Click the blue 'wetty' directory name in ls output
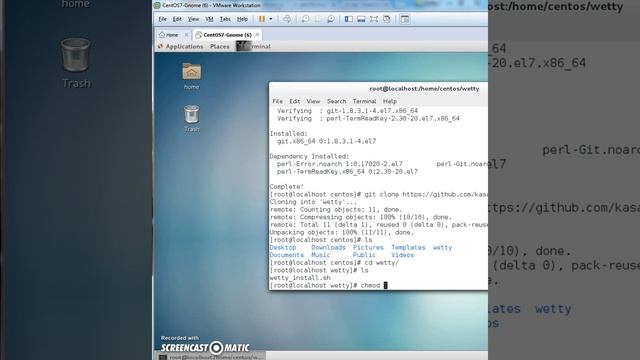640x360 pixels. tap(442, 248)
